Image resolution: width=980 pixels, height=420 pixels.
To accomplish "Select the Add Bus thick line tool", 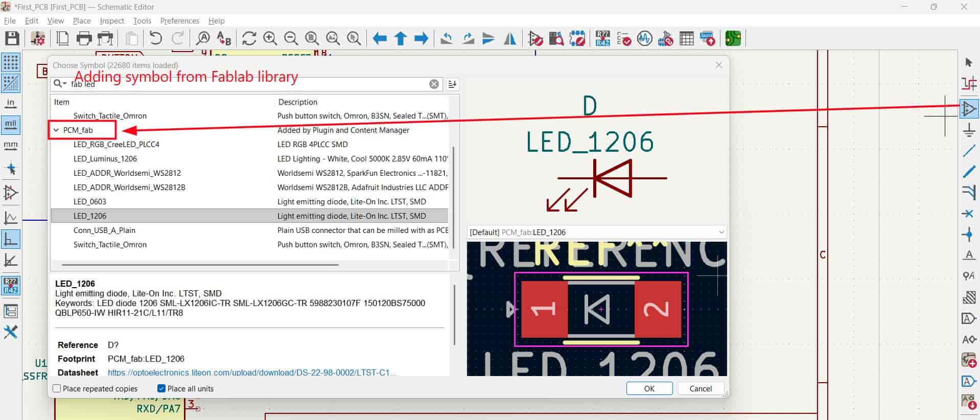I will (x=969, y=172).
